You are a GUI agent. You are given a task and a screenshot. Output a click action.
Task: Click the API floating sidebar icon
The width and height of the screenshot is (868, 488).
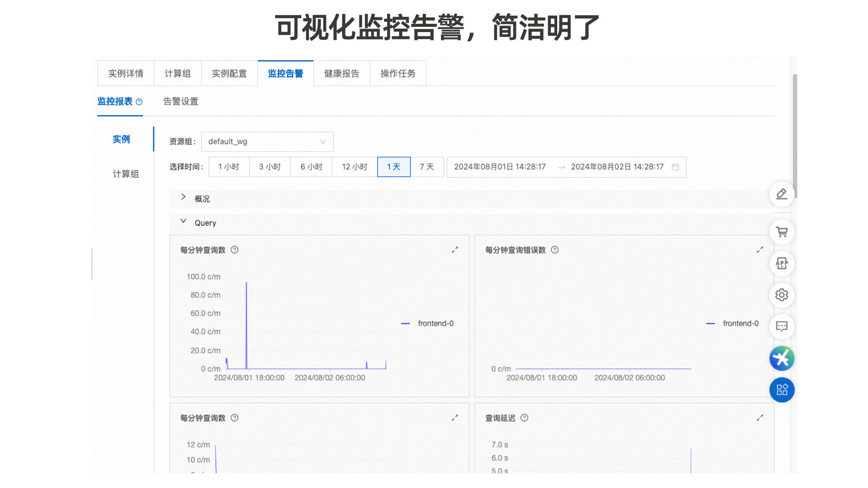point(782,263)
